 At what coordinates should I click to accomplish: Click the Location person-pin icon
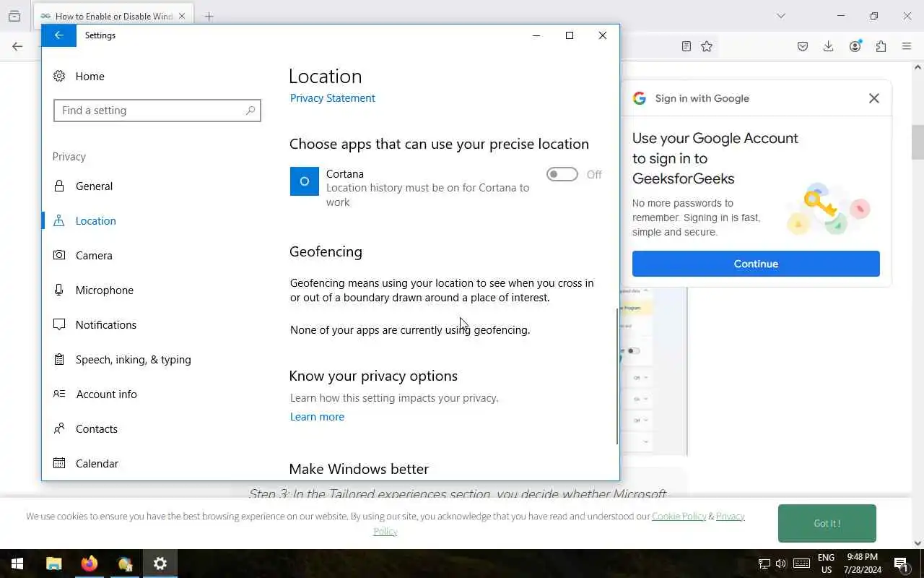[59, 220]
